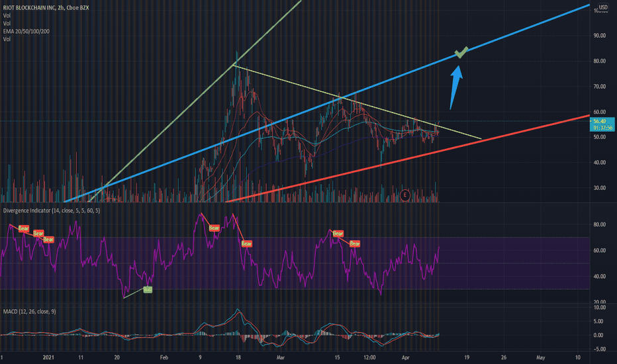Screen dimensions: 617x364
Task: Click the green Bull divergence label
Action: [148, 290]
